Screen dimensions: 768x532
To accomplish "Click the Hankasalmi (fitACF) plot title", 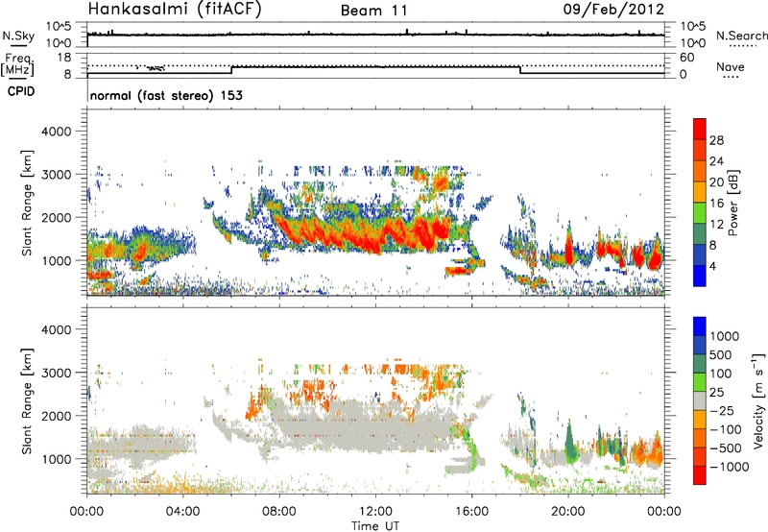I will 175,9.
